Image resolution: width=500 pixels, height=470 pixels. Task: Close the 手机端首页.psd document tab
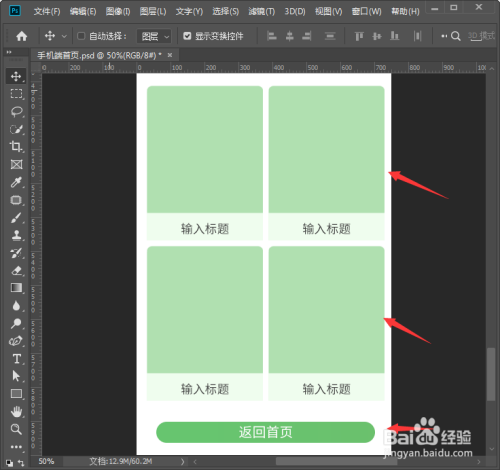[x=170, y=55]
